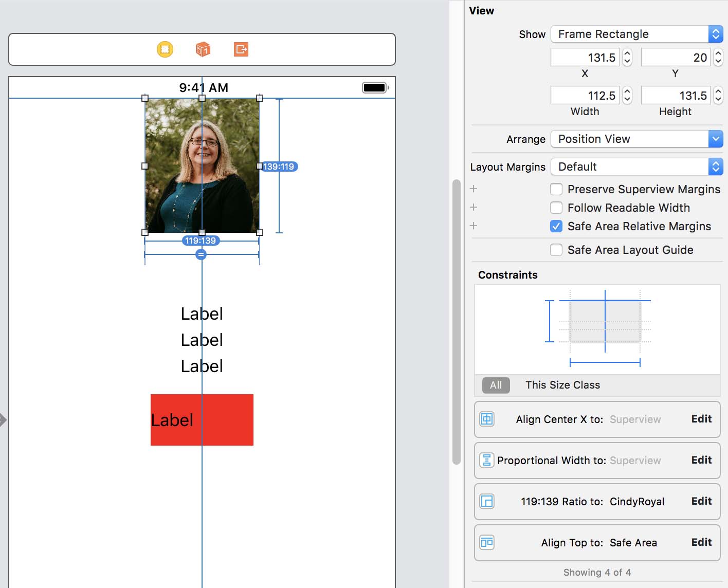Click the equal-width constraint badge below photo
The width and height of the screenshot is (728, 588).
click(x=201, y=254)
